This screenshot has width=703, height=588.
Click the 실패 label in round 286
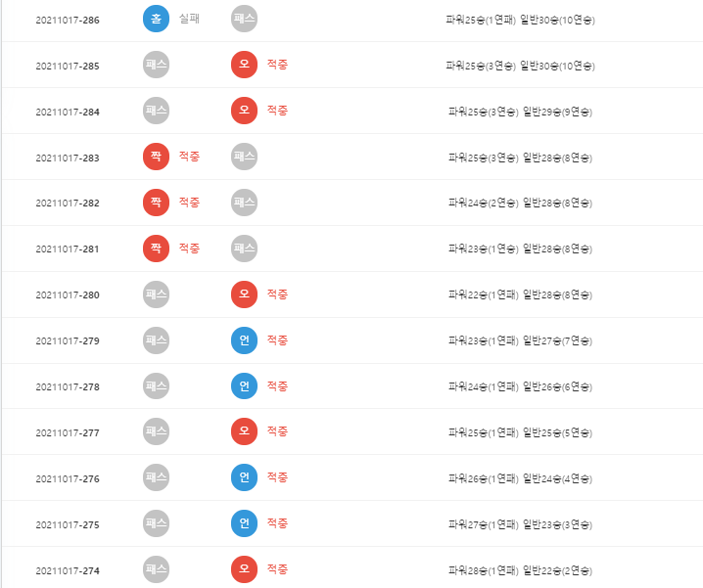[189, 19]
